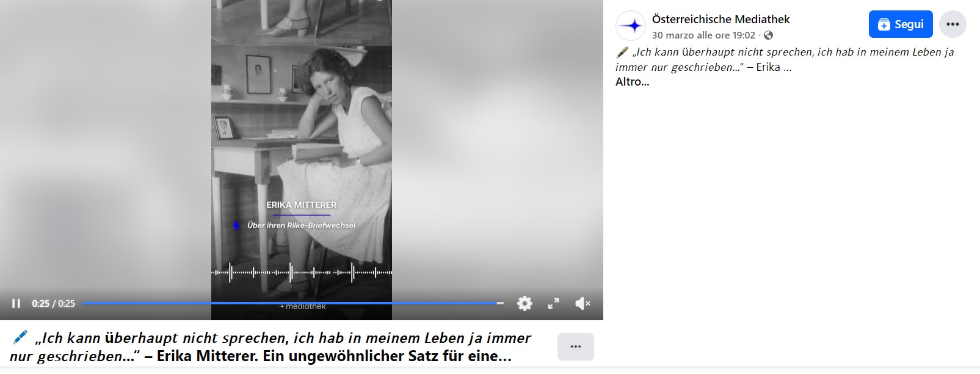Screen dimensions: 980x374
Task: Open the video settings gear
Action: pyautogui.click(x=524, y=304)
